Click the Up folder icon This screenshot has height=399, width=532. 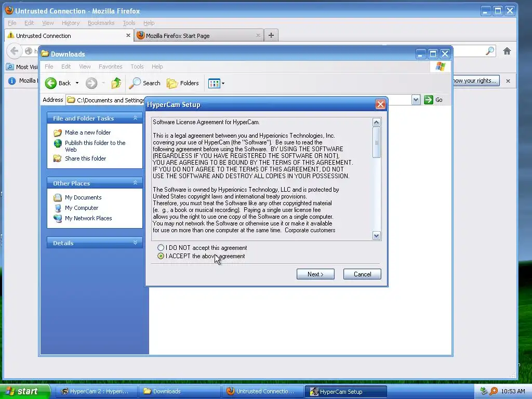(x=116, y=83)
